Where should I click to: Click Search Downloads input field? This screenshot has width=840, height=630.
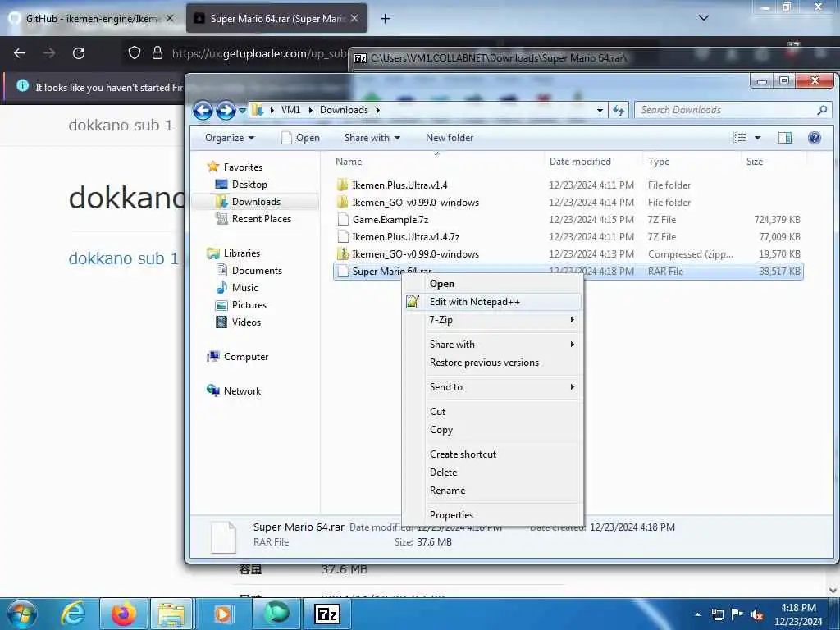click(732, 110)
